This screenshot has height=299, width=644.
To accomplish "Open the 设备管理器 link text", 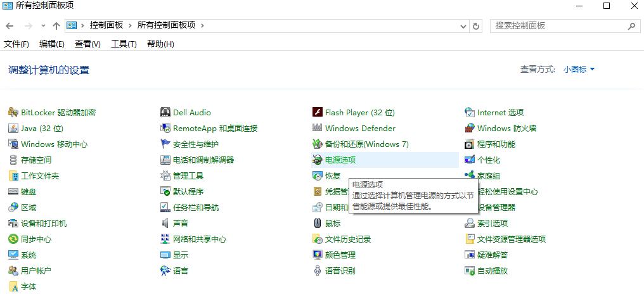I will [x=496, y=207].
